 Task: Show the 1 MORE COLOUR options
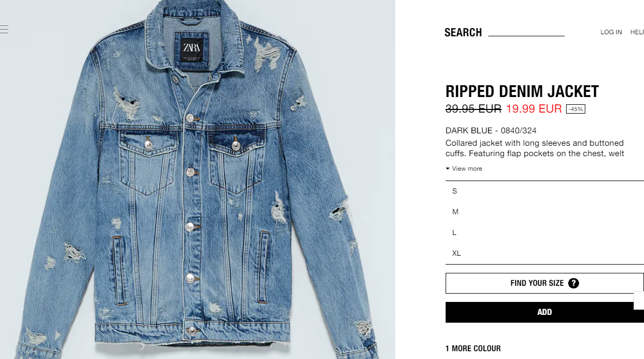click(x=473, y=349)
